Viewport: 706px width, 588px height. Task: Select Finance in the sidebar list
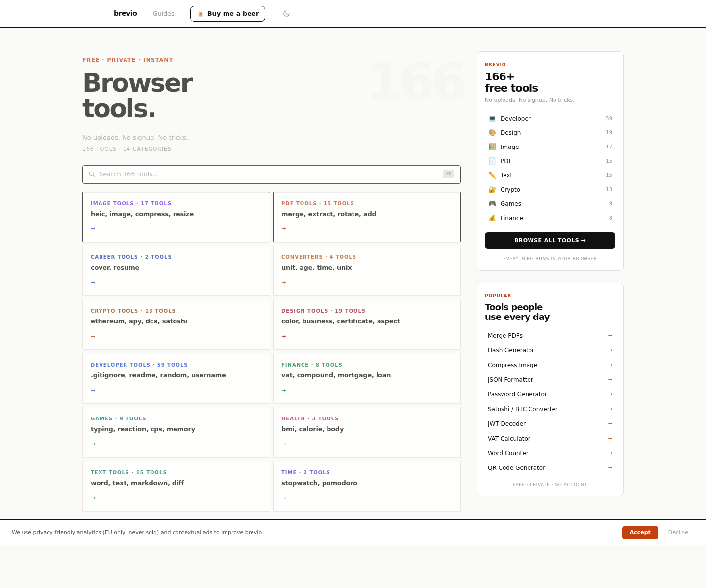click(550, 218)
